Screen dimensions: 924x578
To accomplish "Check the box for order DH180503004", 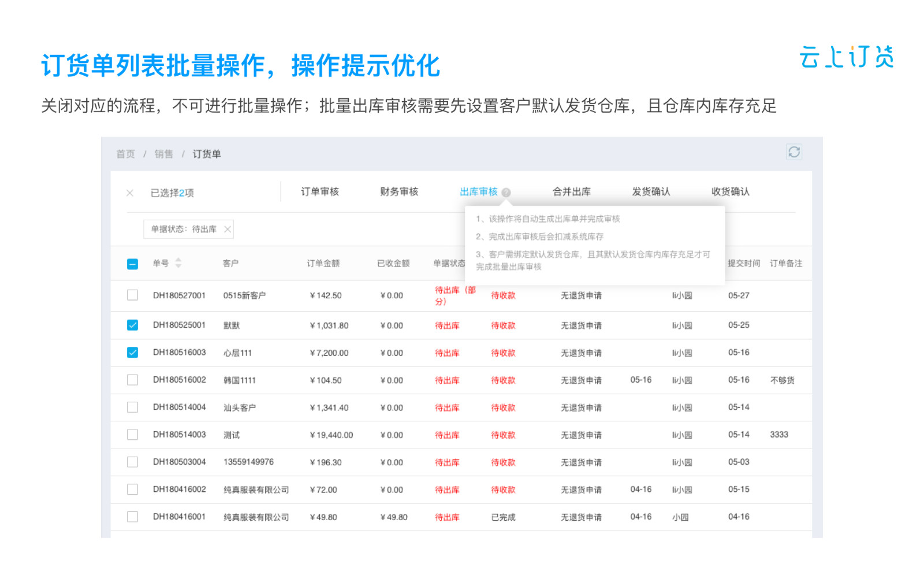I will (133, 462).
